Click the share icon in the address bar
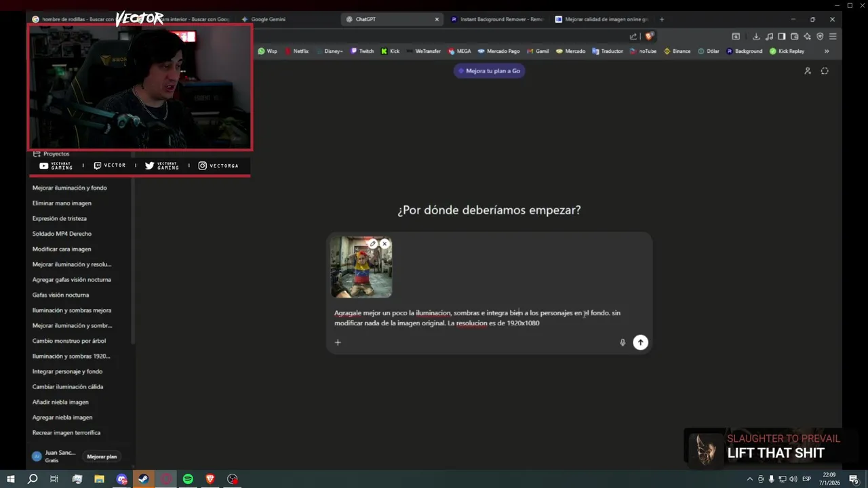Viewport: 868px width, 488px height. click(x=633, y=37)
